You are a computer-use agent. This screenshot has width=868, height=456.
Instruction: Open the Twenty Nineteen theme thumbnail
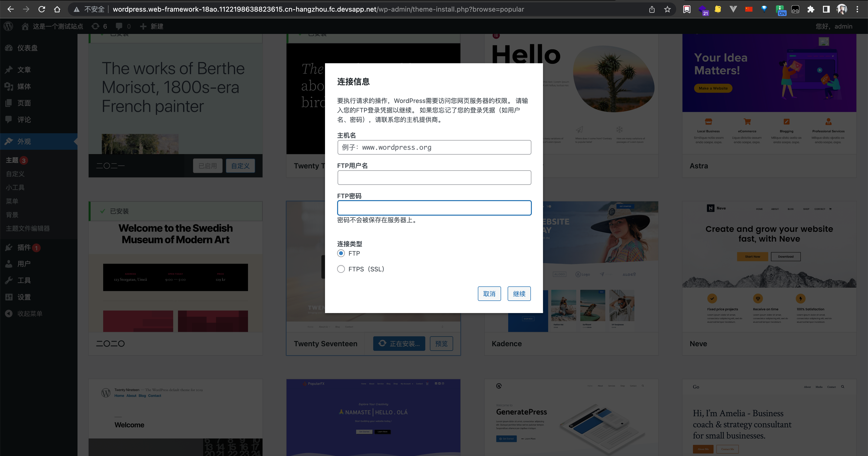pyautogui.click(x=176, y=417)
